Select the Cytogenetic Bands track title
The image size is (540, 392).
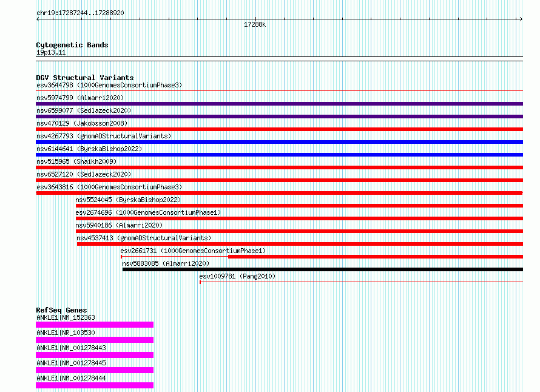point(72,45)
